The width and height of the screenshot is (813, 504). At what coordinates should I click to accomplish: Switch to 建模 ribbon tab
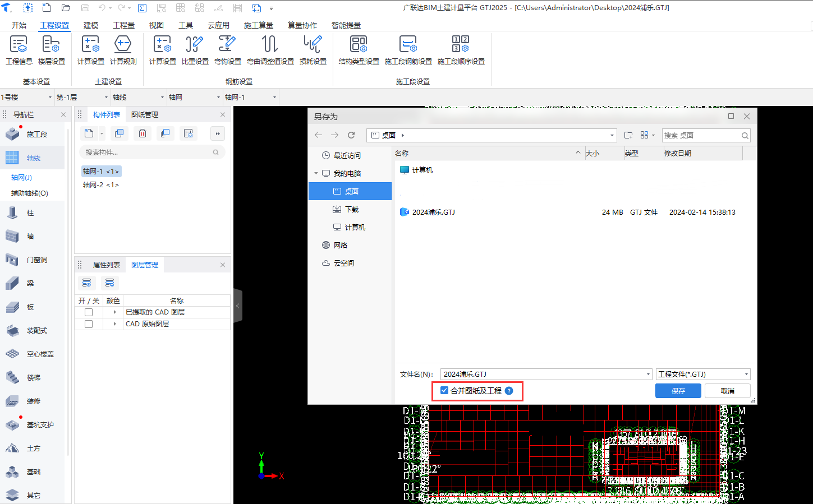91,25
